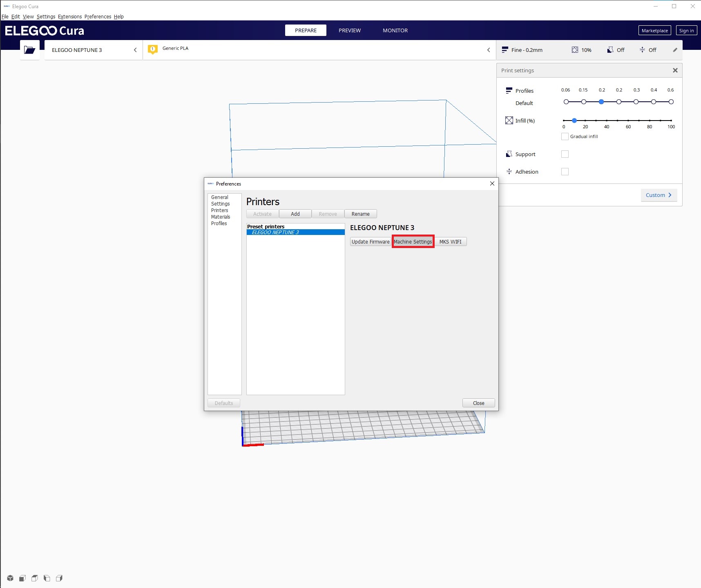Enable the Support checkbox
The image size is (701, 588).
565,154
